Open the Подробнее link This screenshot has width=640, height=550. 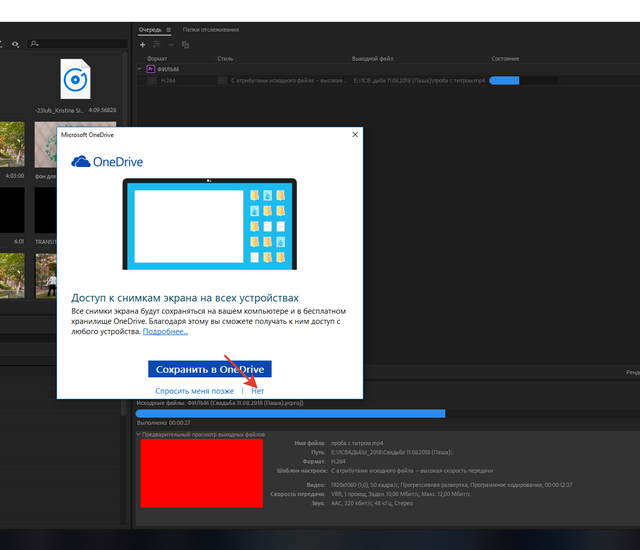[165, 332]
